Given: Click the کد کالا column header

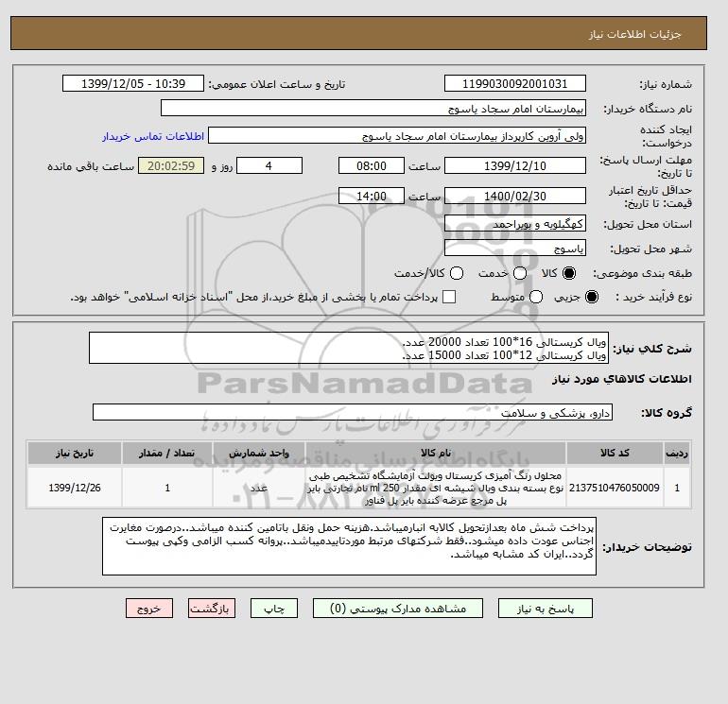Looking at the screenshot, I should point(615,453).
